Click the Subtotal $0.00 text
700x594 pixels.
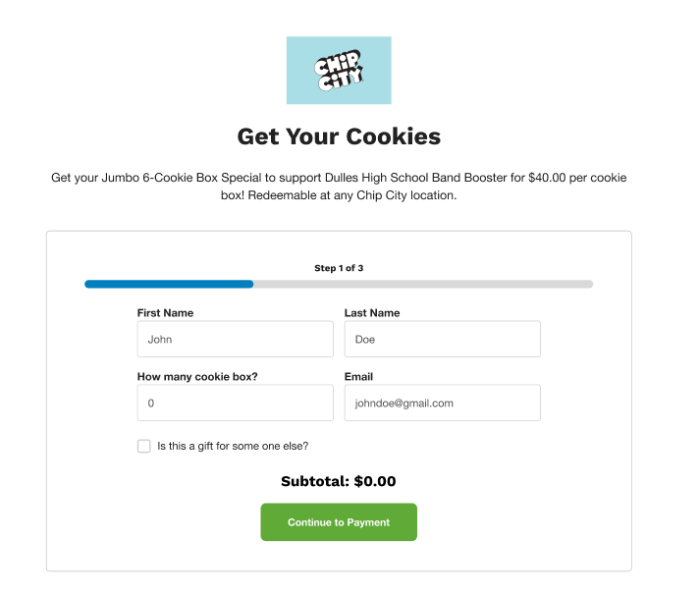[x=339, y=481]
